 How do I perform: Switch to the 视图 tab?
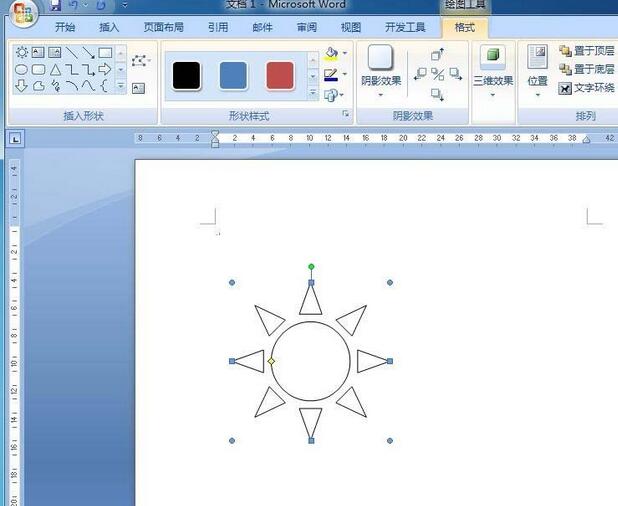click(351, 27)
